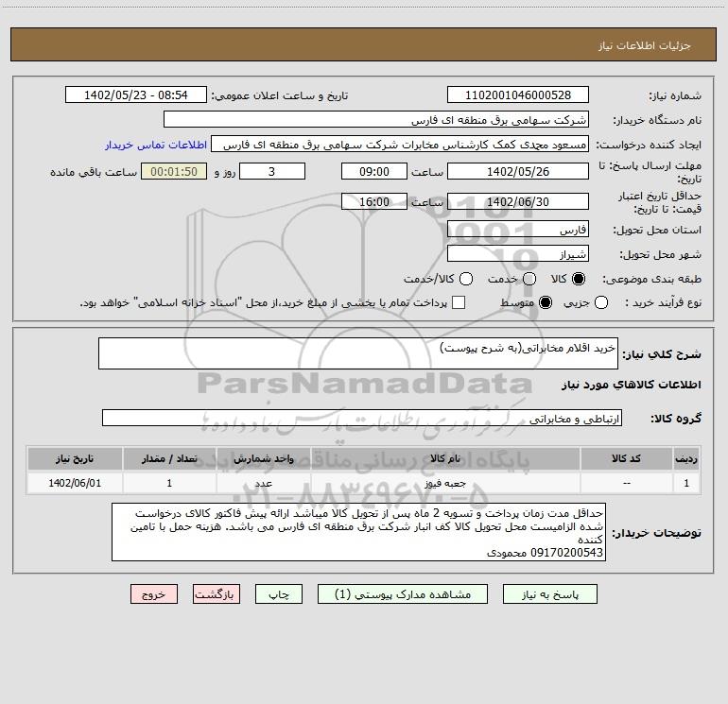
Task: Click the need number field 1102001046000528
Action: 518,94
